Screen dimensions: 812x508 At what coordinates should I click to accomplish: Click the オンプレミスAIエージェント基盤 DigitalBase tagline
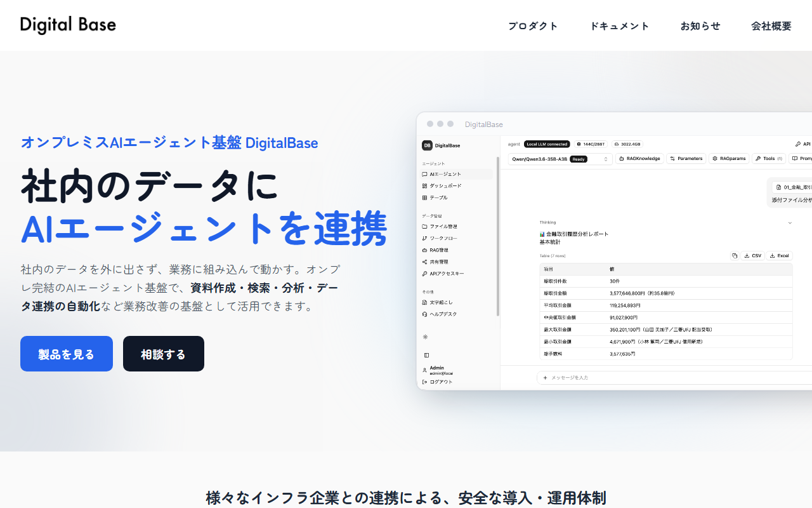pos(169,143)
